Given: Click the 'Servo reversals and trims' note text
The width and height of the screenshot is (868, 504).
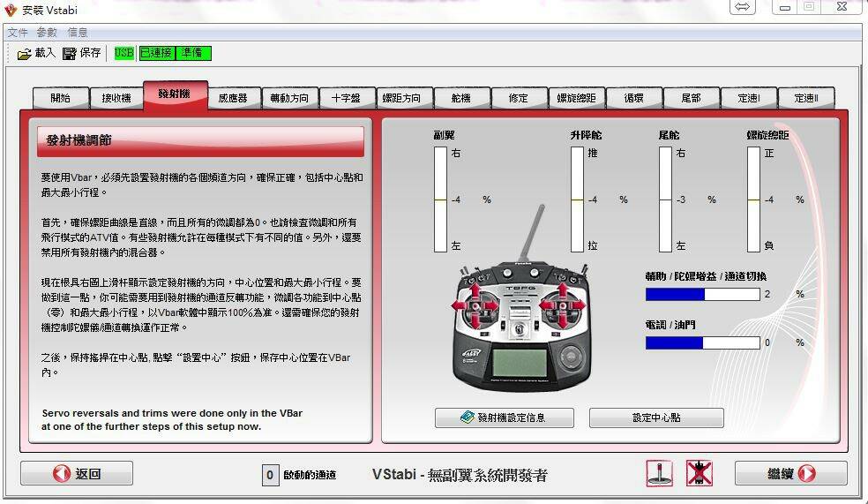Looking at the screenshot, I should [x=172, y=420].
